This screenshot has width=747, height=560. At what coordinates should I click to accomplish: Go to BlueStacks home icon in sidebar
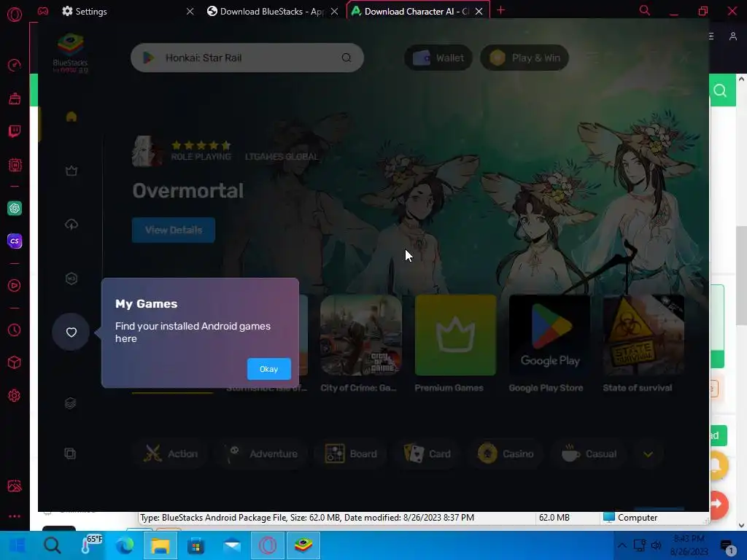point(71,117)
